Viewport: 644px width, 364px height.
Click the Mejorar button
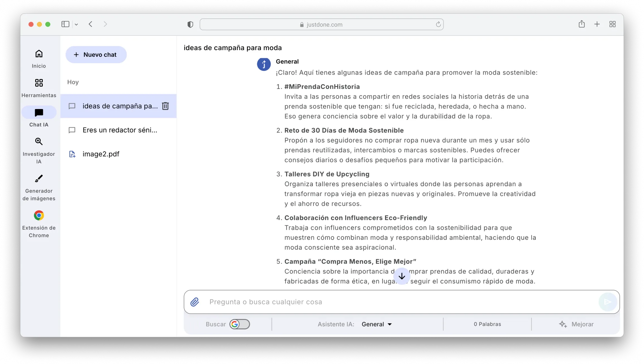577,324
